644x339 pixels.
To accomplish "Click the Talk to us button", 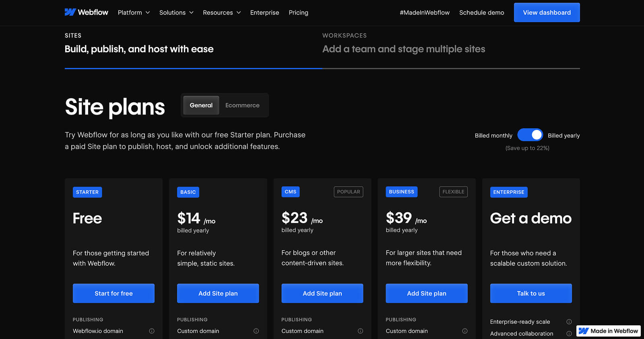I will click(531, 293).
